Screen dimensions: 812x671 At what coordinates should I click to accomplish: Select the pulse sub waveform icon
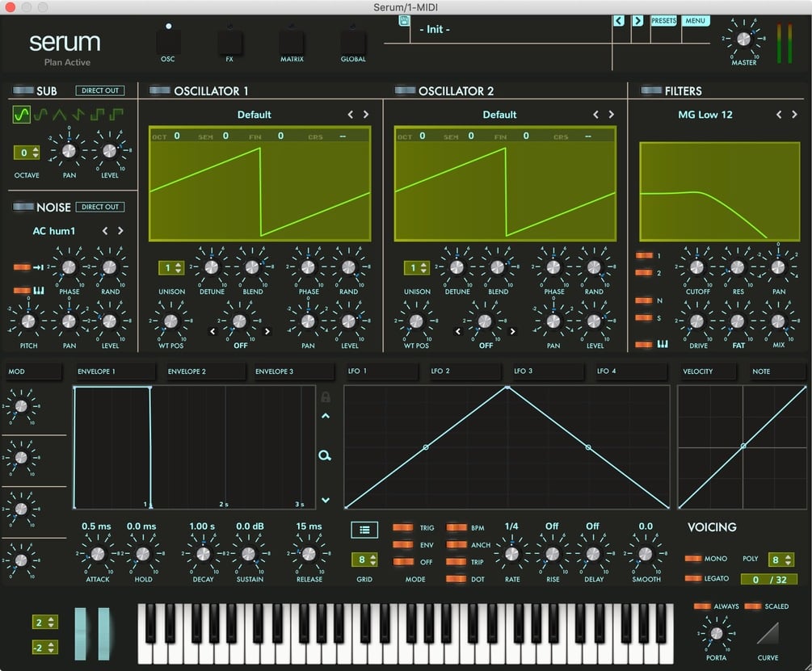click(x=116, y=115)
